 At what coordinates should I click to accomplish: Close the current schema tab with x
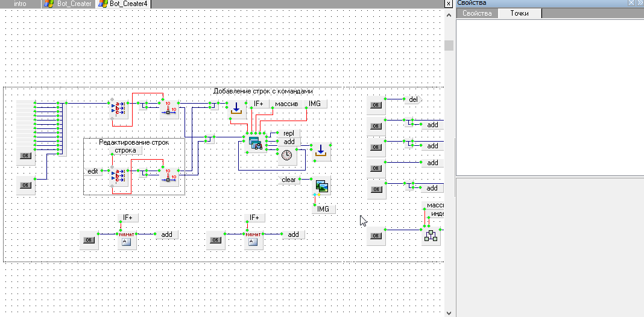[448, 4]
